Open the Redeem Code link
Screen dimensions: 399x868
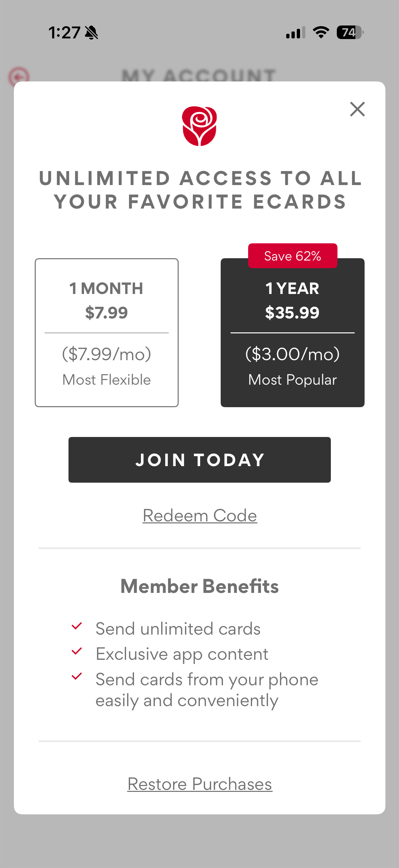coord(200,515)
